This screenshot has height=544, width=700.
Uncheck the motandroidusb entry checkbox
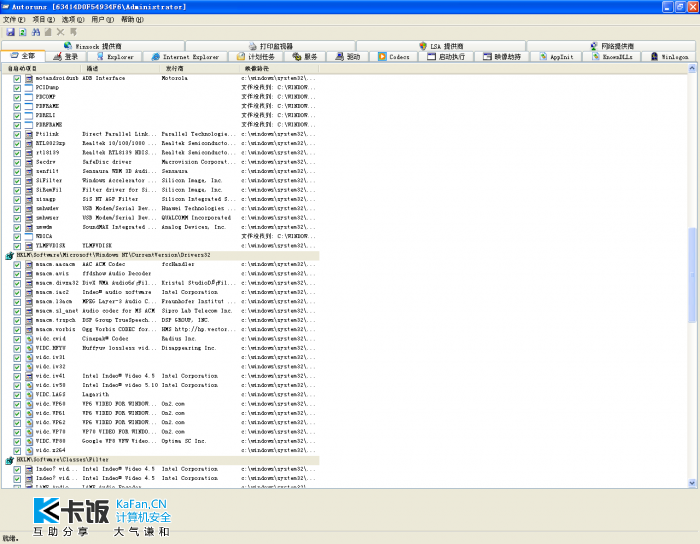coord(17,79)
